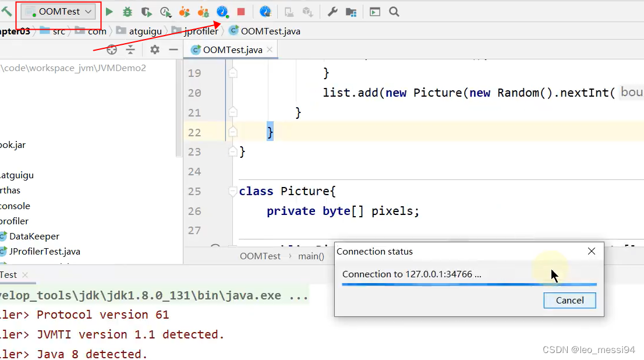Click the collapse all icon in project panel

(130, 50)
